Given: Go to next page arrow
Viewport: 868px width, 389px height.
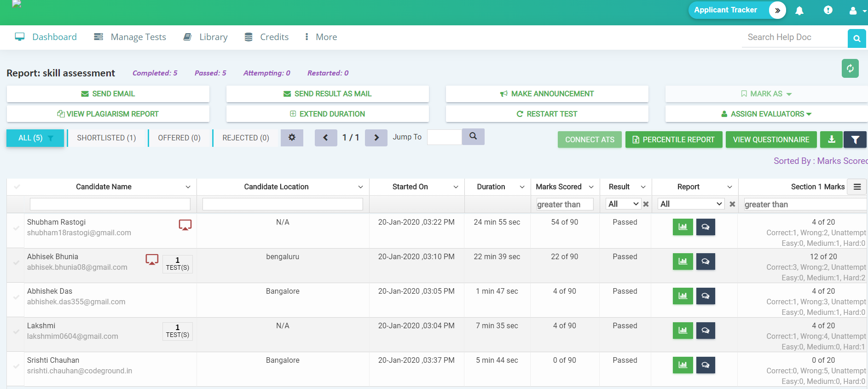Looking at the screenshot, I should [x=376, y=138].
